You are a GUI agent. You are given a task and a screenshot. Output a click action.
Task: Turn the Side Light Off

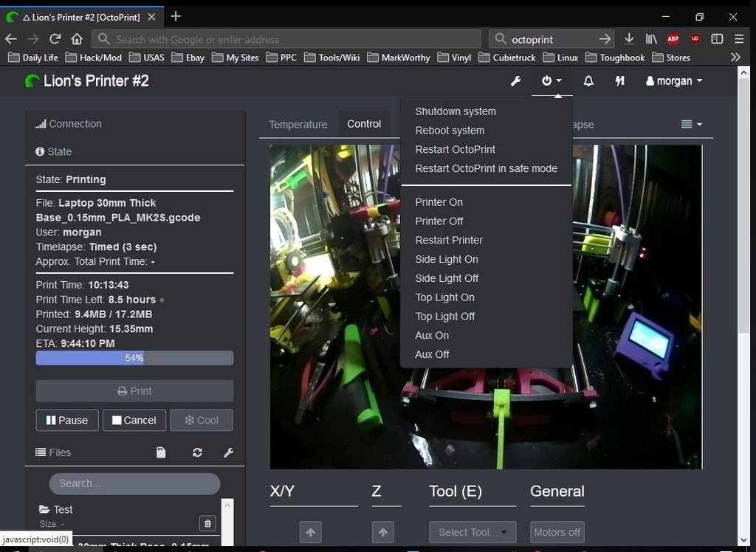(447, 278)
